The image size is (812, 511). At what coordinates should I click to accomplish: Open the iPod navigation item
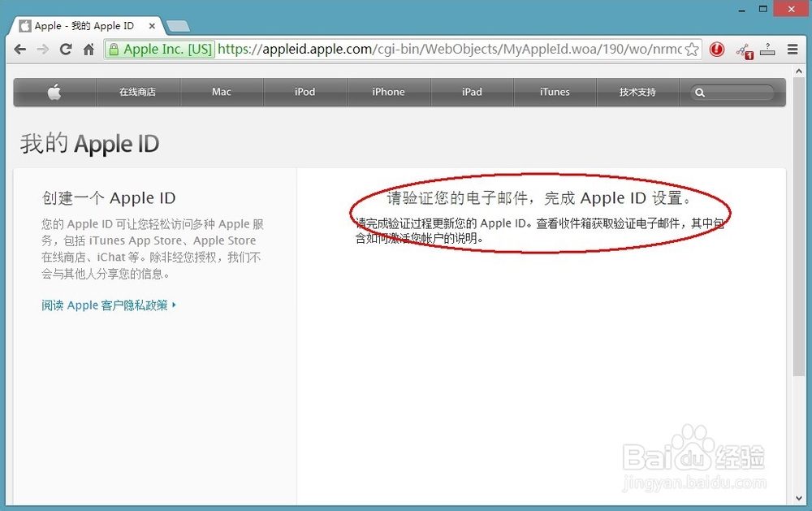(305, 93)
